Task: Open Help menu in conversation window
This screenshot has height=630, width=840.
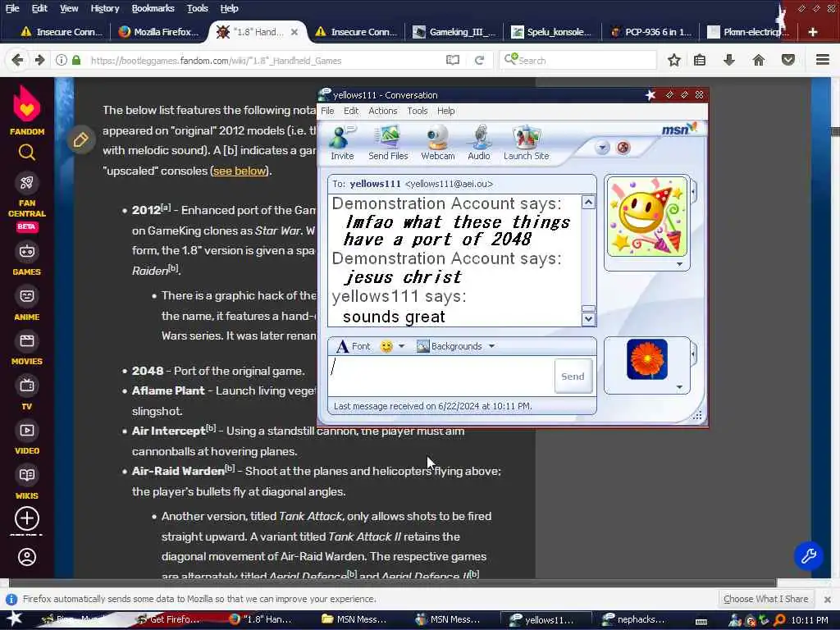Action: [x=445, y=111]
